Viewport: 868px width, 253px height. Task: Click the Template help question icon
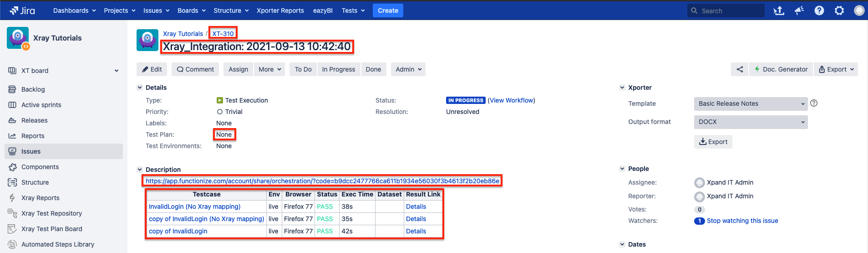(x=814, y=103)
